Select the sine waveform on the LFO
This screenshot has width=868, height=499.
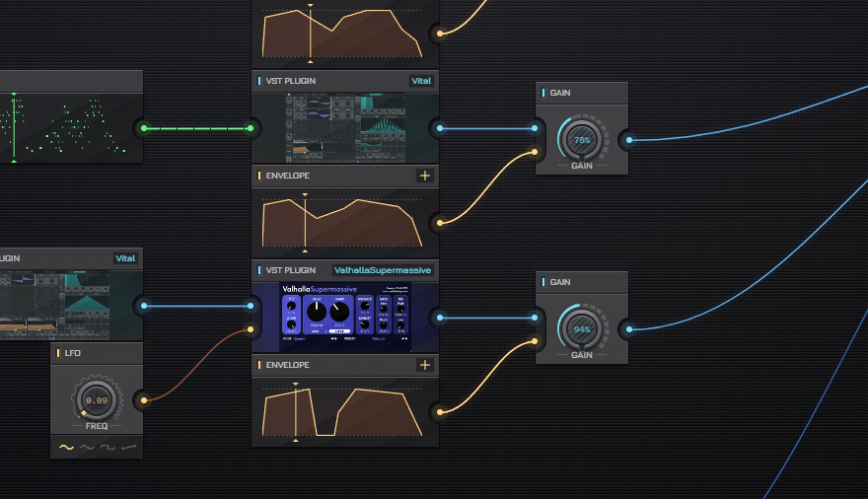(66, 447)
